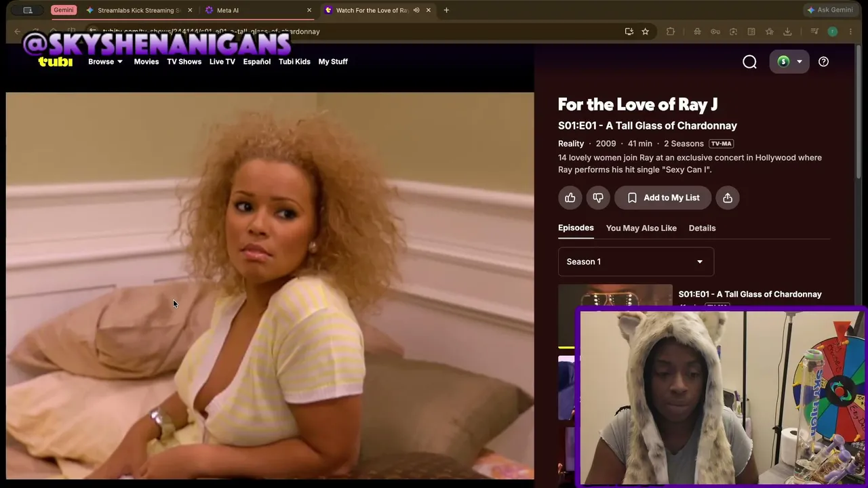The width and height of the screenshot is (868, 488).
Task: Expand the Browse dropdown menu
Action: (105, 62)
